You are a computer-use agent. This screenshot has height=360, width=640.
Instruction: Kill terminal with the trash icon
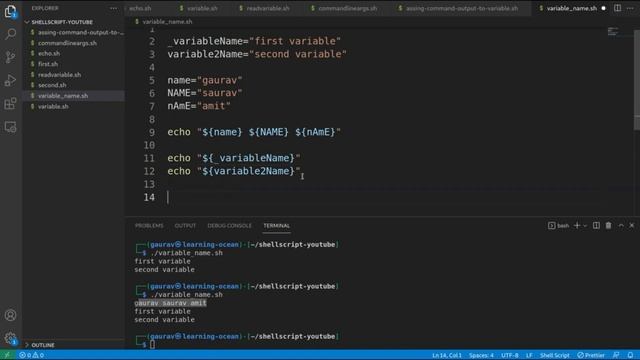pyautogui.click(x=609, y=226)
